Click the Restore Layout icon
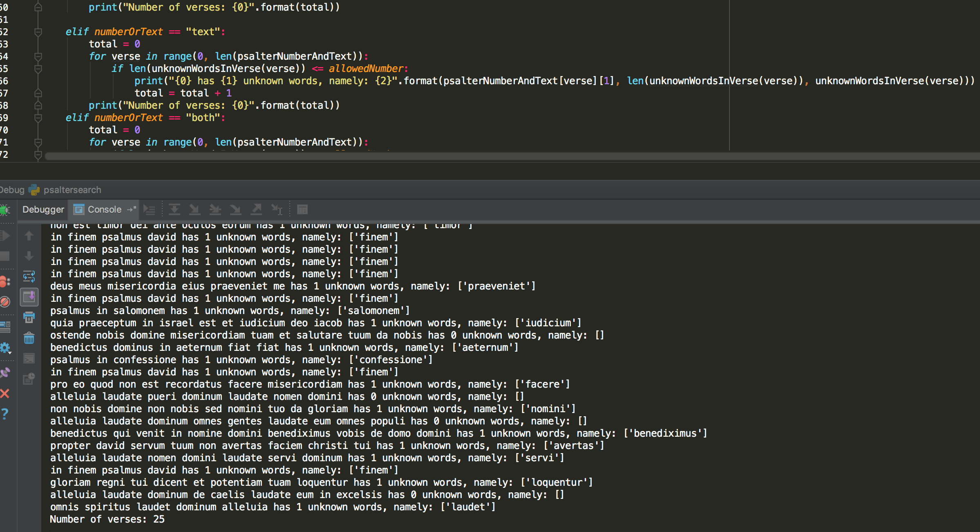 (x=5, y=327)
